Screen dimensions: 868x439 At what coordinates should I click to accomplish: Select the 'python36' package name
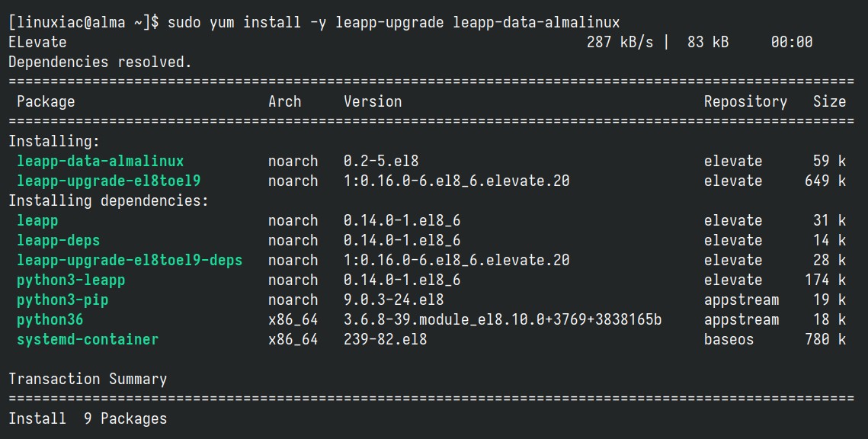(50, 320)
